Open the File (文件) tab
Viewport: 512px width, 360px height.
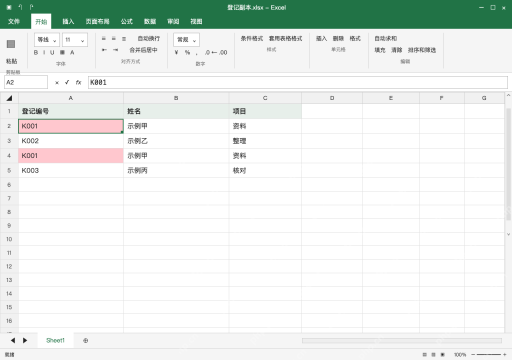pyautogui.click(x=14, y=21)
